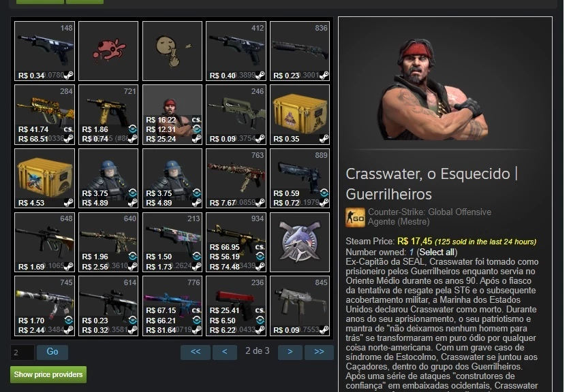Select the blue rifle priced R$ 81.64
The image size is (571, 392).
(x=172, y=306)
